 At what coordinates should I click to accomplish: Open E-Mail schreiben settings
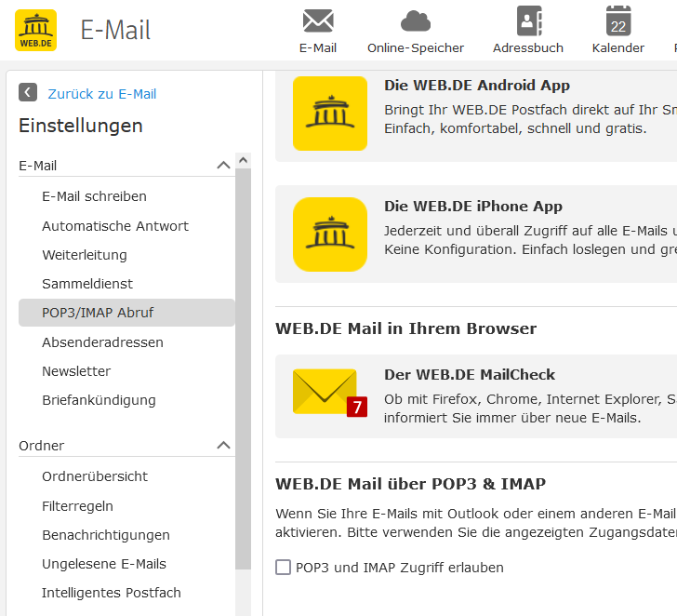point(94,196)
